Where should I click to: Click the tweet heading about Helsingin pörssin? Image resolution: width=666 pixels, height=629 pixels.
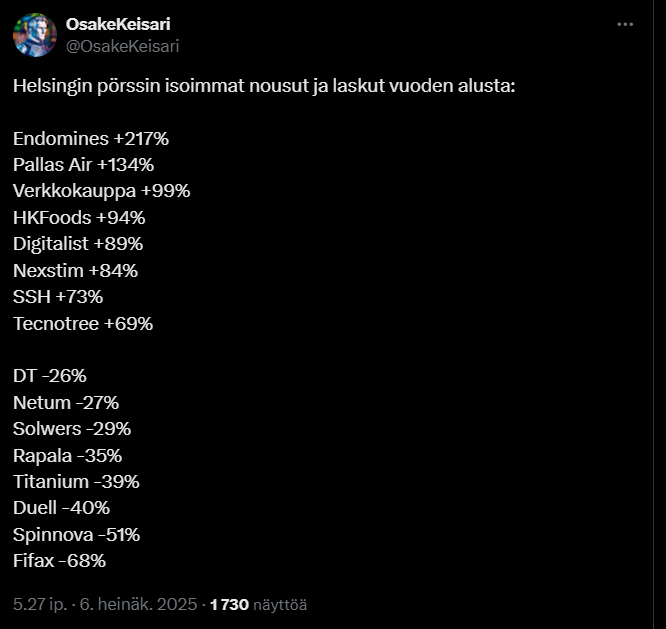pos(264,86)
